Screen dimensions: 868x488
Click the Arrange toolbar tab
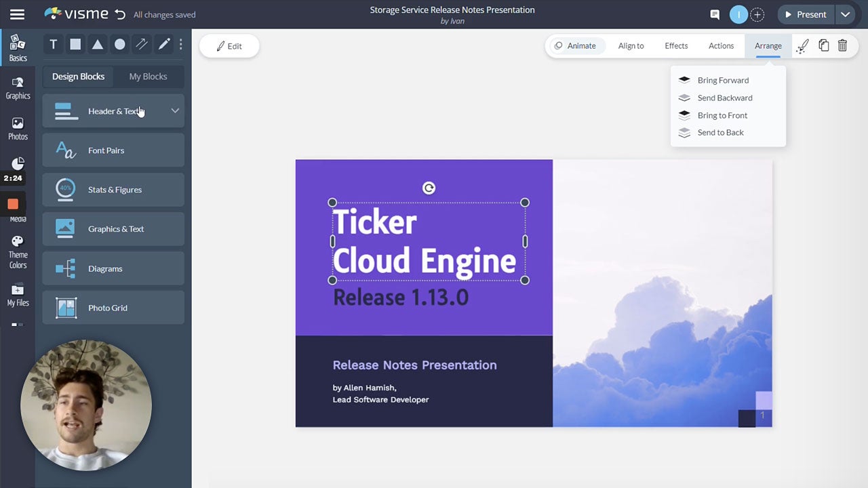coord(768,46)
